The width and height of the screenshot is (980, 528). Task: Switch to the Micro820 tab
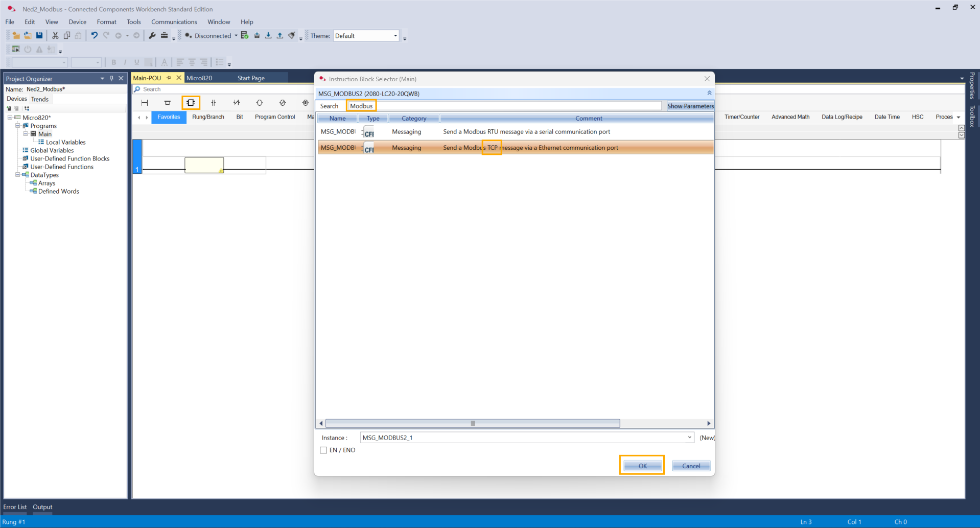(x=199, y=78)
